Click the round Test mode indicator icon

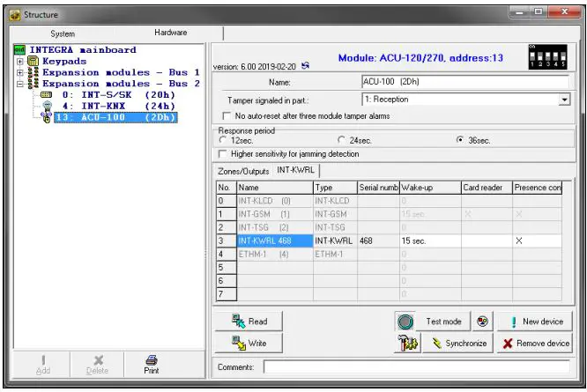[405, 322]
